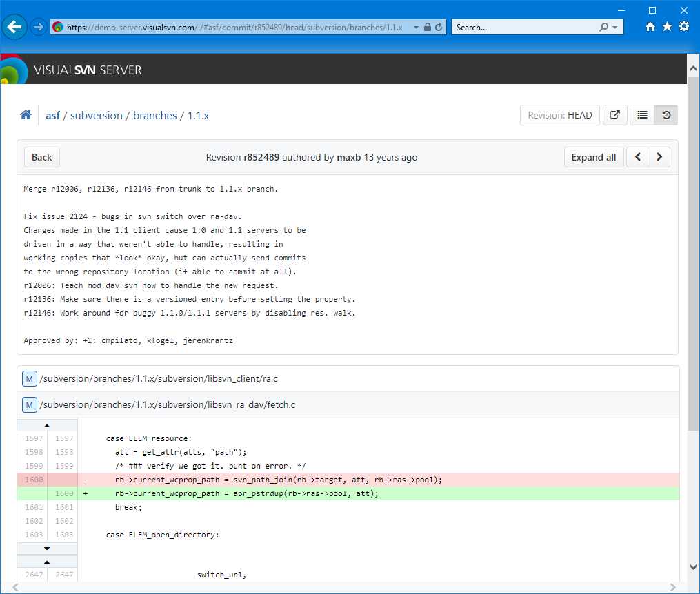Switch to list view icon
This screenshot has height=594, width=700.
642,115
